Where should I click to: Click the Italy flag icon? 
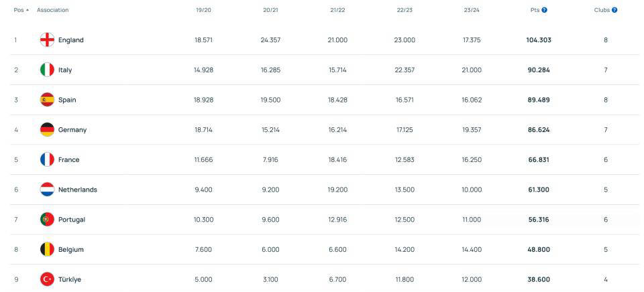(x=47, y=70)
